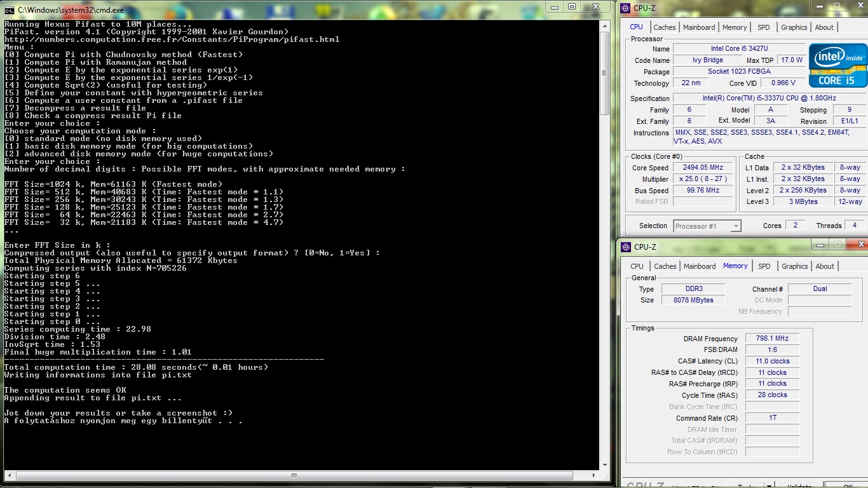Click the Level 2 '2 x 256 KBytes' value
The height and width of the screenshot is (488, 868).
[x=804, y=190]
